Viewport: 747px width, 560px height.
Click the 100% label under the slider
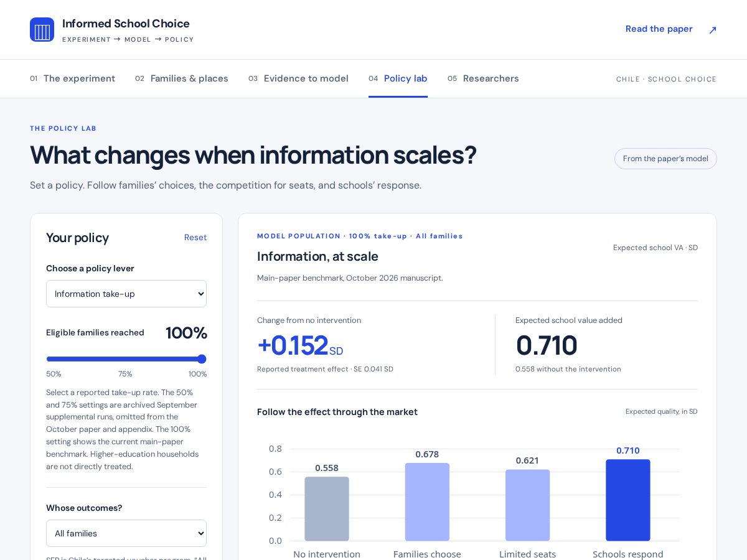tap(197, 374)
